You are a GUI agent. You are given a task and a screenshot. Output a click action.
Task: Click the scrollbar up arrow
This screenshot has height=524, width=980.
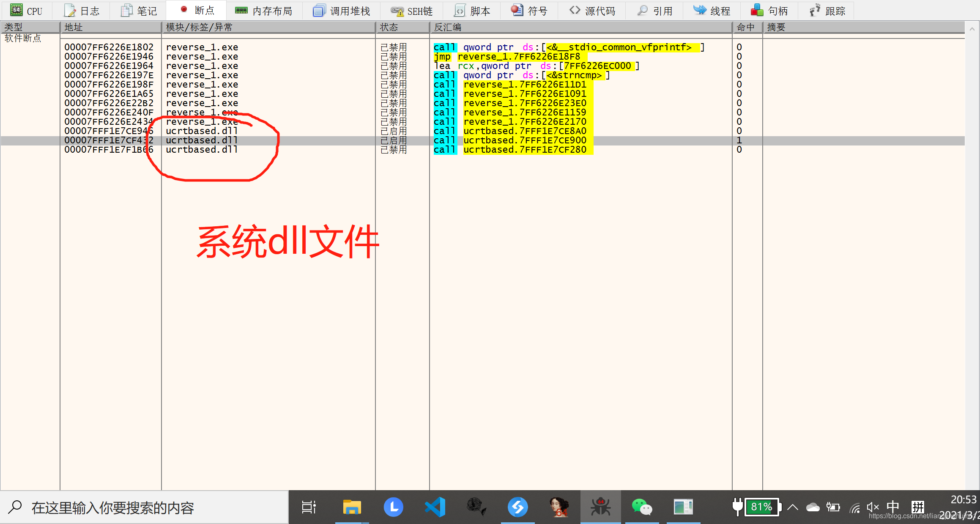coord(972,28)
